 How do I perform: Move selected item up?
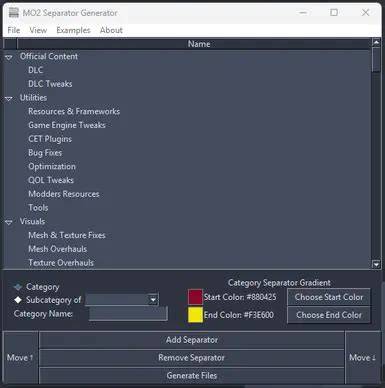20,358
